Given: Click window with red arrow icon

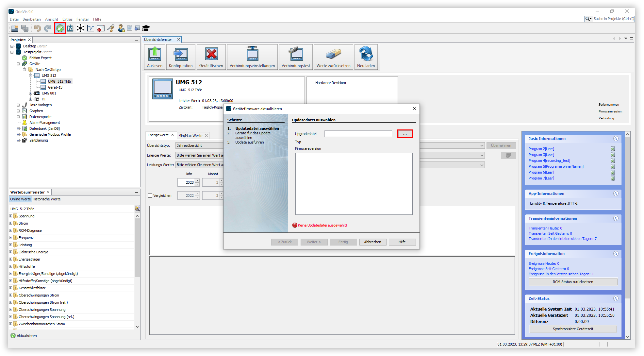Looking at the screenshot, I should tap(101, 28).
